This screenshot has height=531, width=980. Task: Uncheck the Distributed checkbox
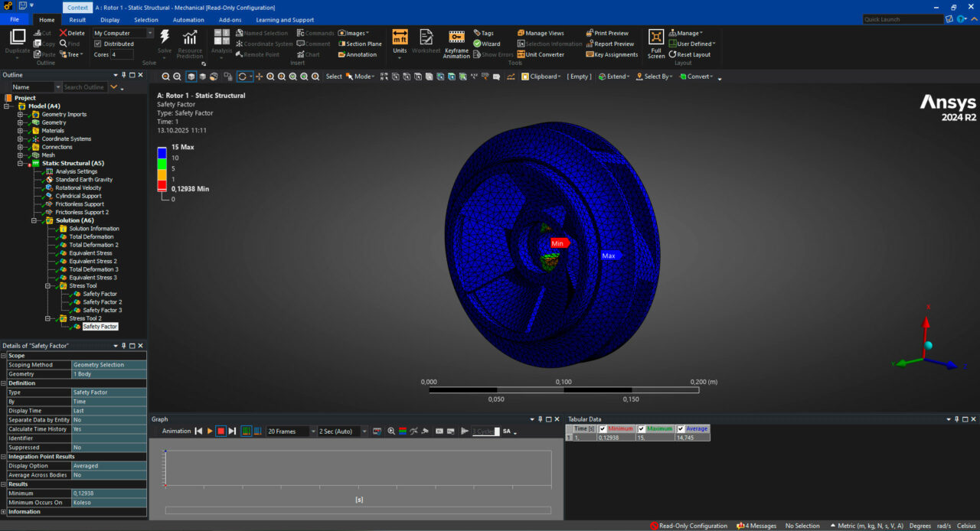point(97,44)
